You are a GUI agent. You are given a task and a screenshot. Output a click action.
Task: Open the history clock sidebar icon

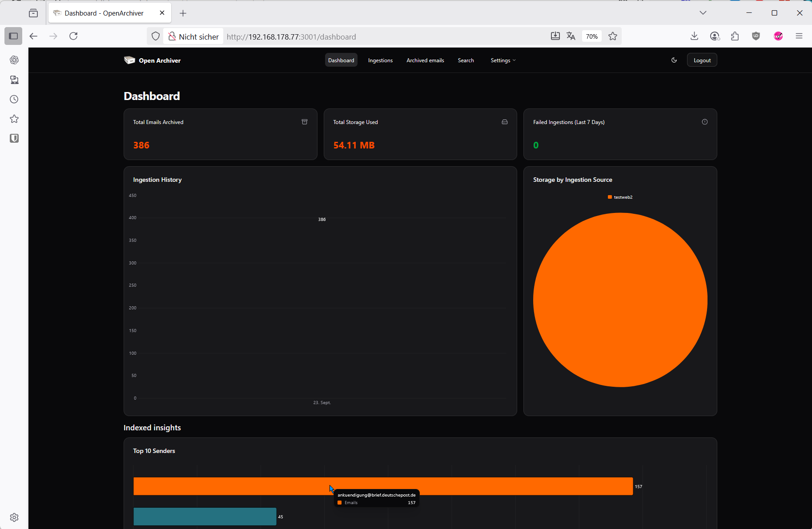[14, 99]
